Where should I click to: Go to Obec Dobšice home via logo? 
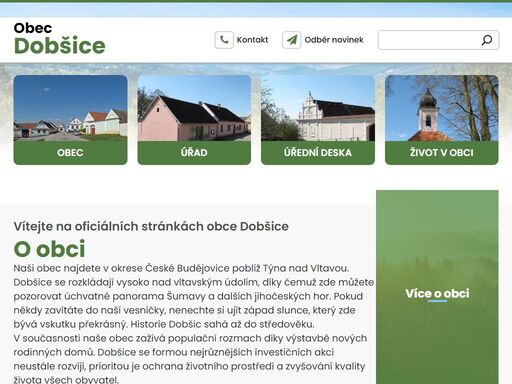(x=60, y=38)
